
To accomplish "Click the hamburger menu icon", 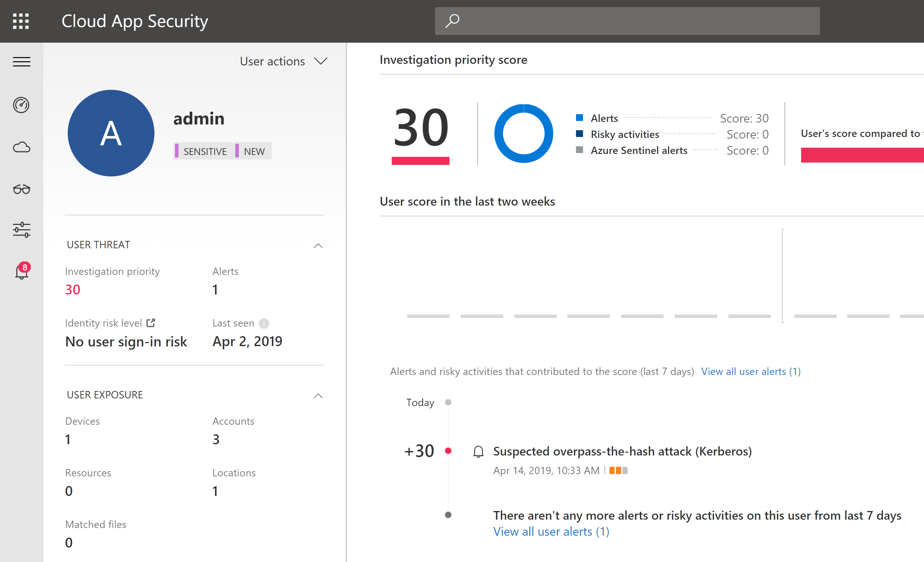I will (x=22, y=62).
